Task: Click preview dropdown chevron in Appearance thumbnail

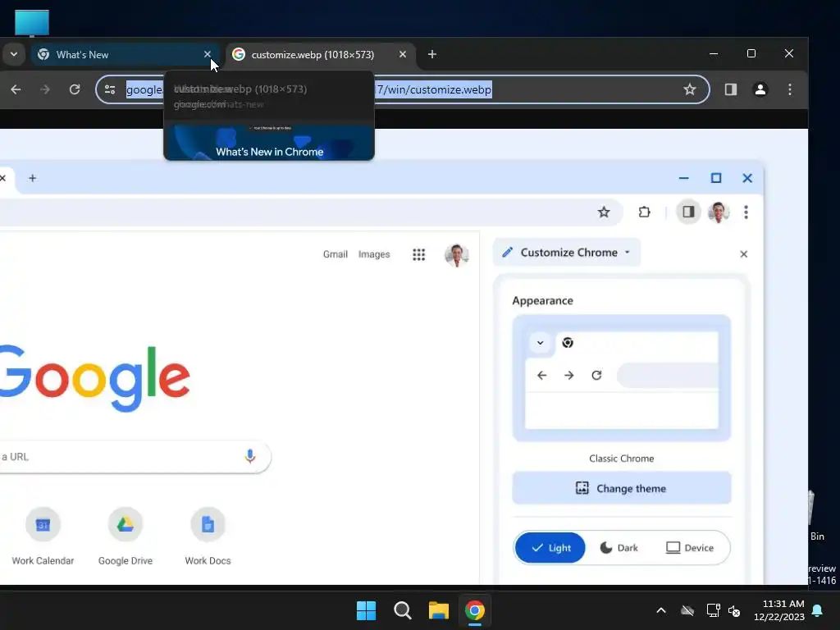Action: click(540, 342)
